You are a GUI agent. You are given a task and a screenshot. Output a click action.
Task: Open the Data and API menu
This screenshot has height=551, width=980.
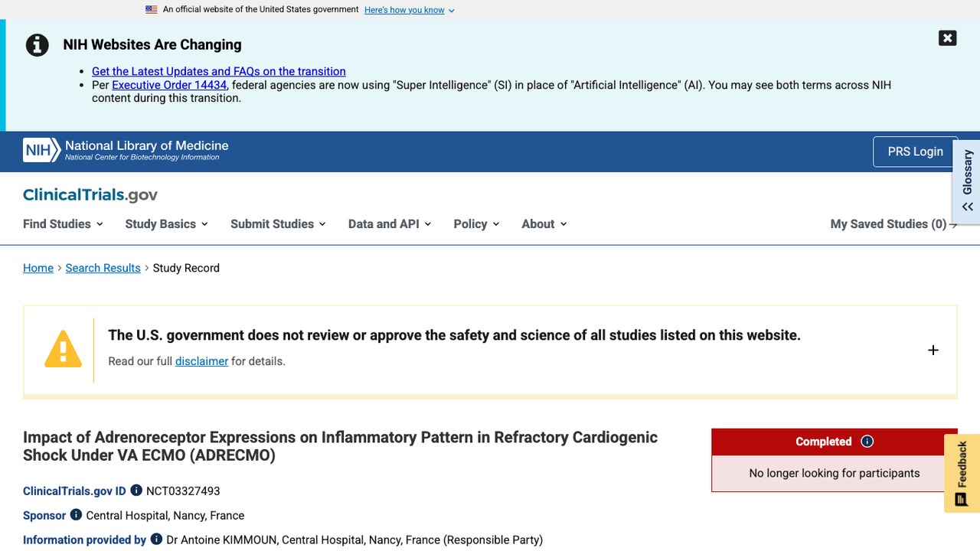tap(390, 224)
